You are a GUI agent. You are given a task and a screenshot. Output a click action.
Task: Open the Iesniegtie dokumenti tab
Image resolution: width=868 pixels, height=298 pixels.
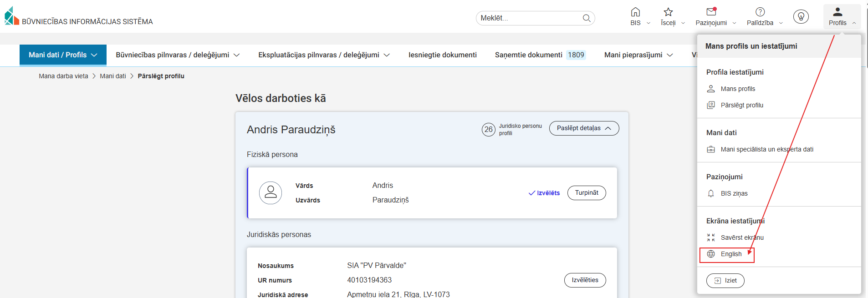pyautogui.click(x=442, y=55)
